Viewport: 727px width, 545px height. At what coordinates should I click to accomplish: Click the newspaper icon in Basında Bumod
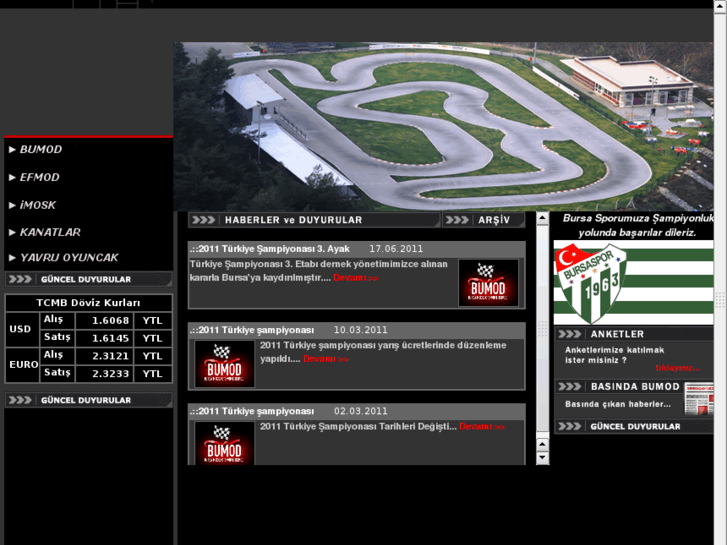point(699,398)
